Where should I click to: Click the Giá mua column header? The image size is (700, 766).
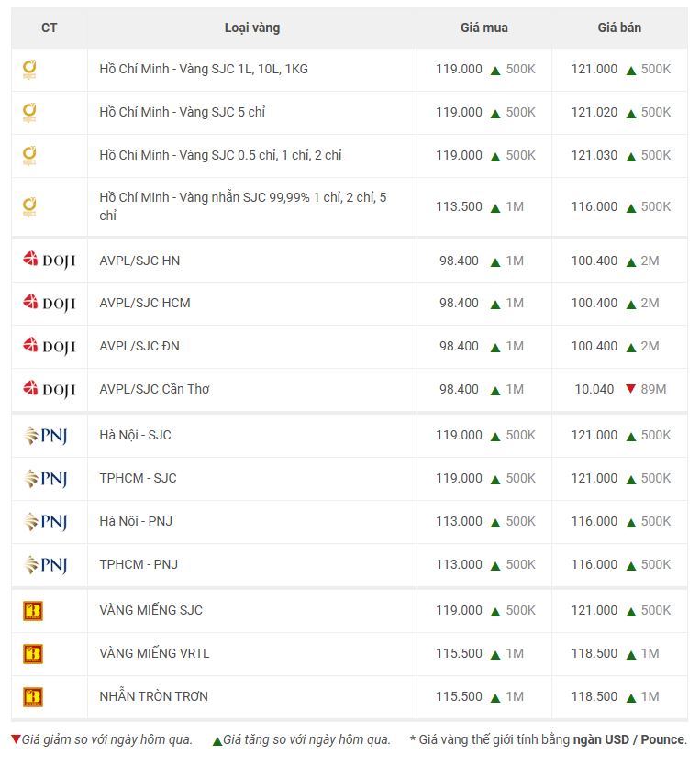coord(484,28)
